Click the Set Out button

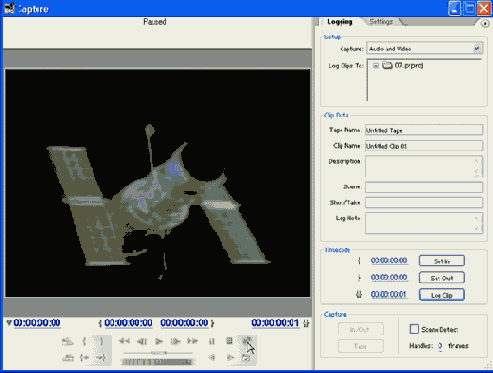442,278
